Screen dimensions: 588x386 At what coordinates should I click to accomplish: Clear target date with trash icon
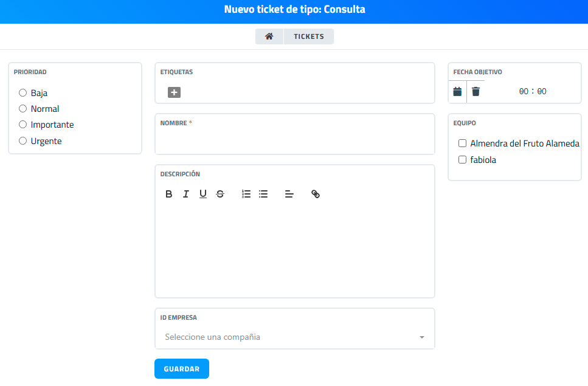tap(476, 91)
